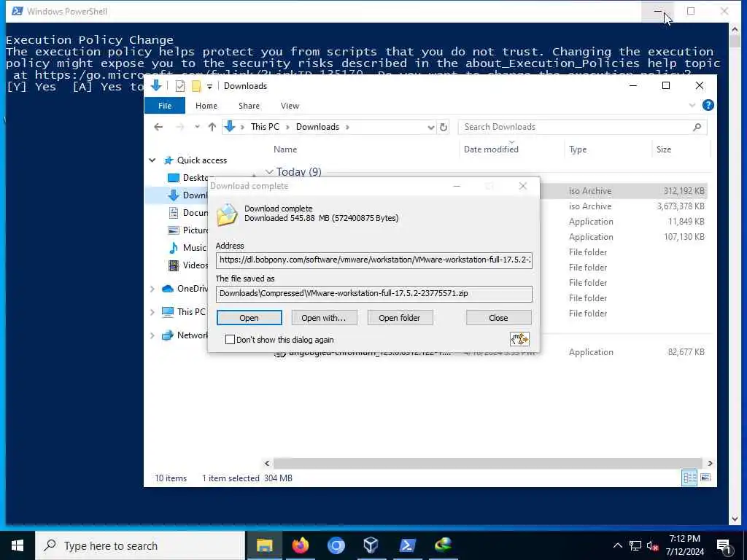Sort by the Name column header

tap(285, 149)
